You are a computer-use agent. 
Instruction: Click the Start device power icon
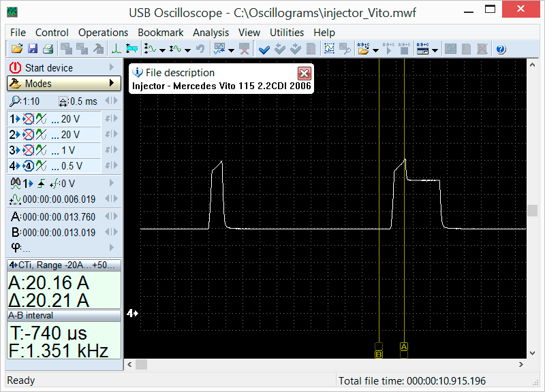pyautogui.click(x=15, y=67)
